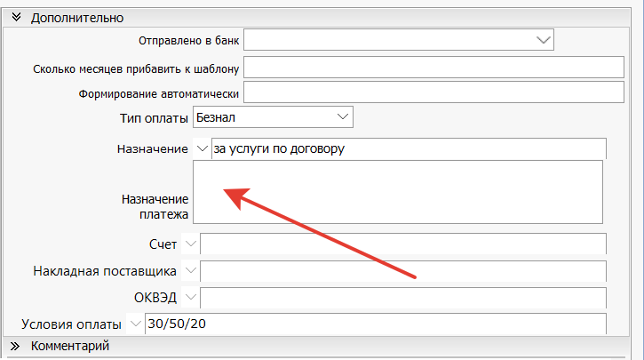Click the Дополнительно section header title
644x360 pixels.
(x=77, y=18)
